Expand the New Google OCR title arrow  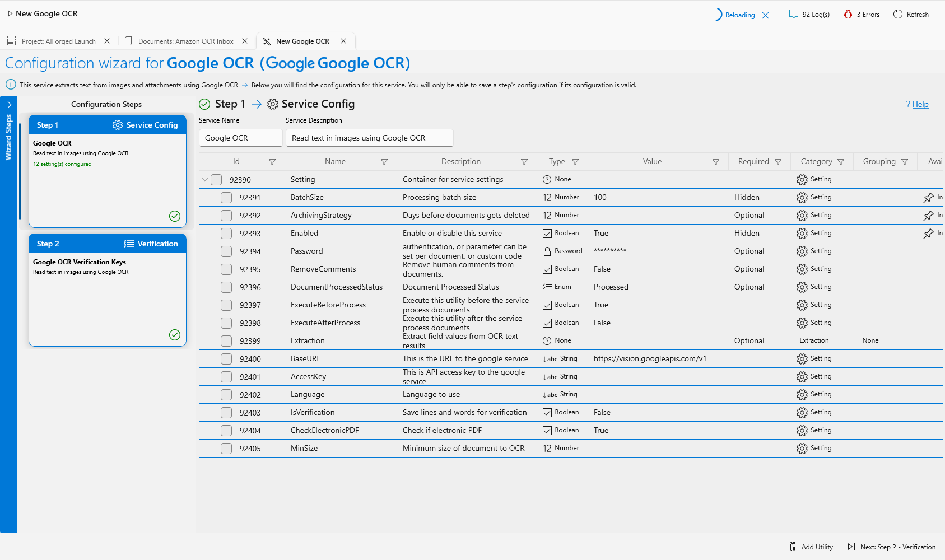coord(10,13)
